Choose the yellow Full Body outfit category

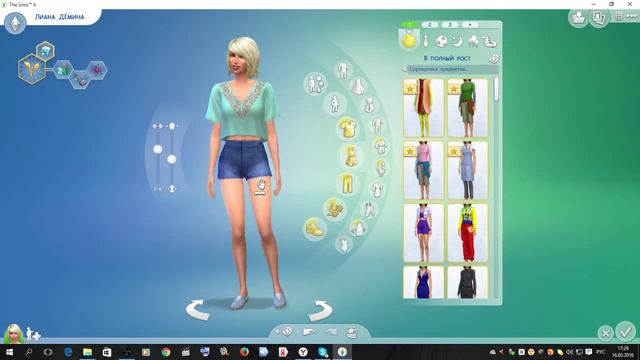(x=351, y=156)
